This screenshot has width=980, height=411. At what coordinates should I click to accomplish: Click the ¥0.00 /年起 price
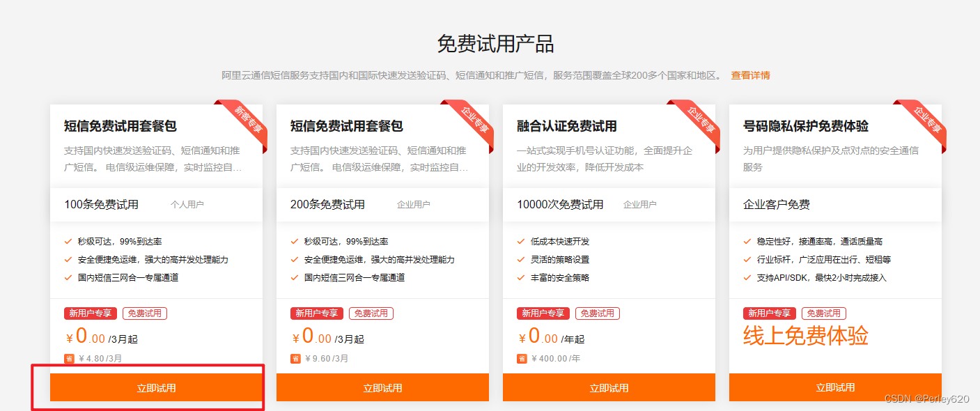[552, 337]
